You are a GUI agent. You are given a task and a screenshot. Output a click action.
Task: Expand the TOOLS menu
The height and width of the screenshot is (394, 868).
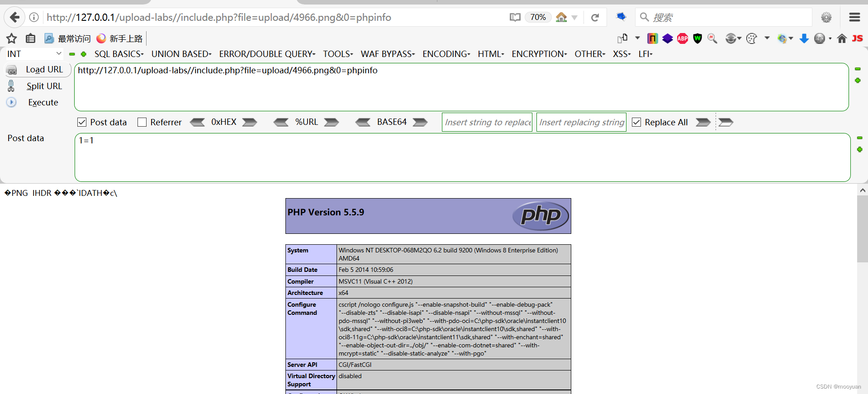[338, 54]
